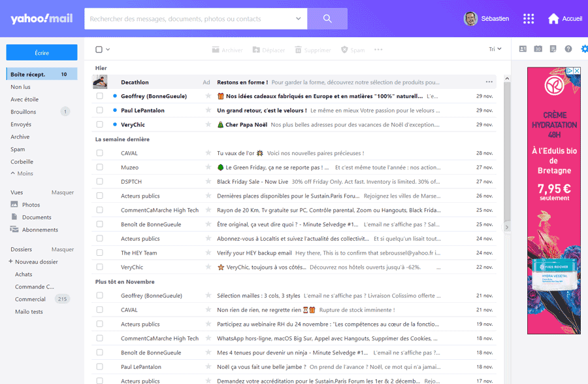Create a Nouveau dossier
The width and height of the screenshot is (588, 384).
click(33, 262)
